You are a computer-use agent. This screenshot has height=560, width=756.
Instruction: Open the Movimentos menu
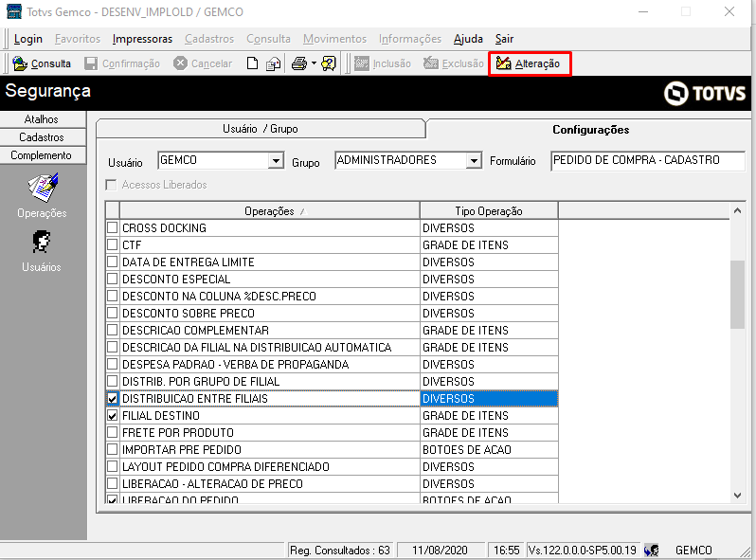[334, 39]
